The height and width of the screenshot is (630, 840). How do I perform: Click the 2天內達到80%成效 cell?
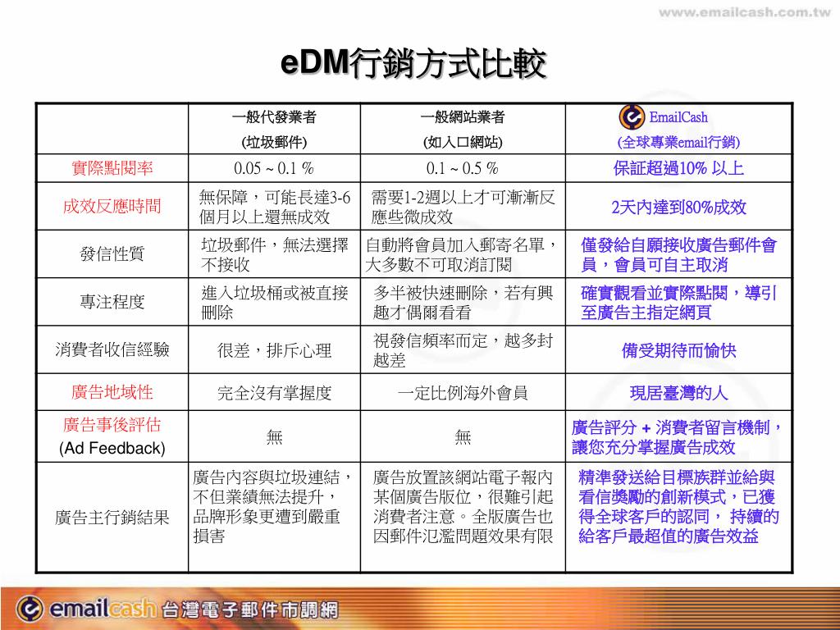678,207
